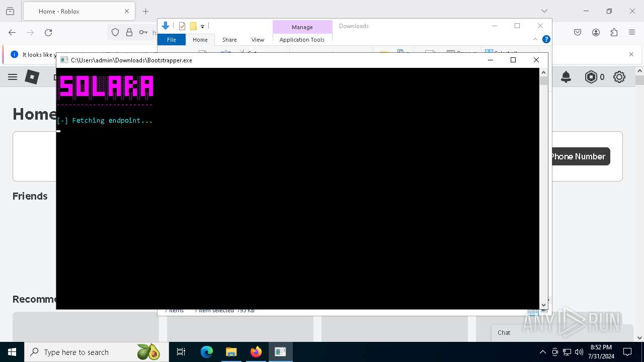Image resolution: width=644 pixels, height=362 pixels.
Task: Click the saved password key icon
Action: pos(143,32)
